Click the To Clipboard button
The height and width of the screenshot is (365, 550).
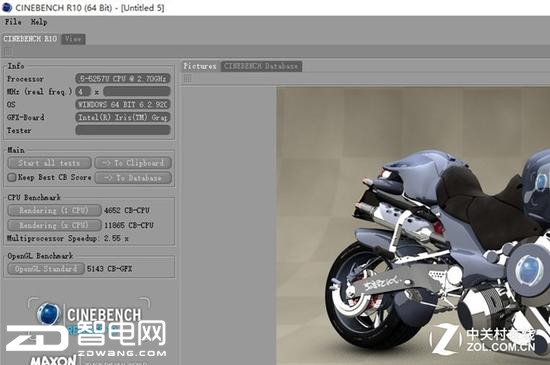pos(133,163)
